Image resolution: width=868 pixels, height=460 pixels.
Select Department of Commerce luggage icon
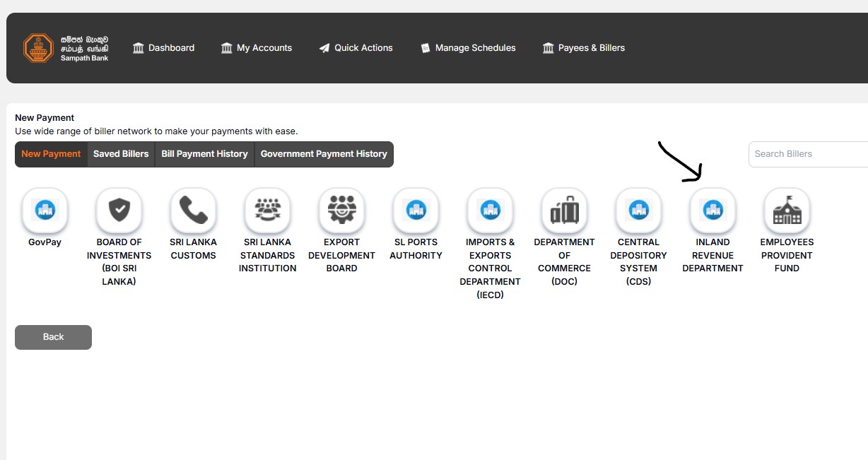pyautogui.click(x=565, y=210)
